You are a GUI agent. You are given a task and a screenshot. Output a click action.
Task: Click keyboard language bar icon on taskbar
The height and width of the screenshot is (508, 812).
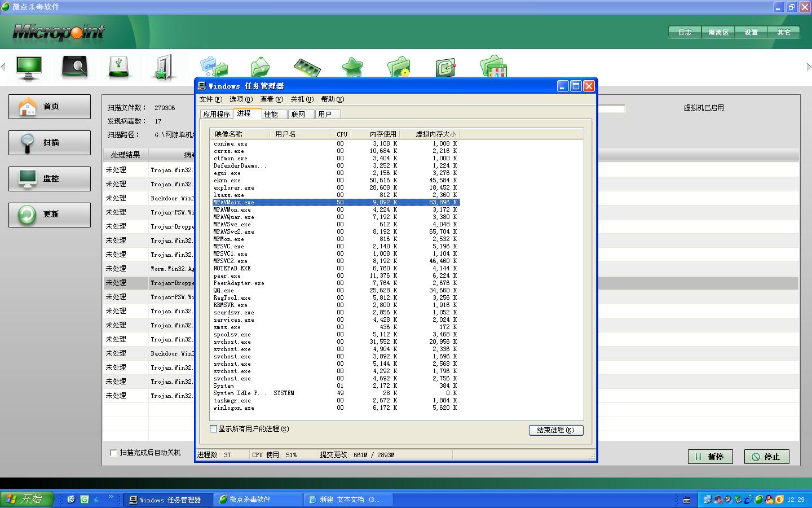point(687,500)
